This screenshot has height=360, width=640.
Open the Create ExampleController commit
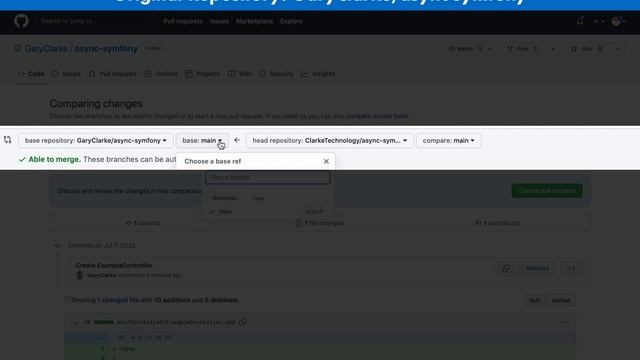[114, 265]
